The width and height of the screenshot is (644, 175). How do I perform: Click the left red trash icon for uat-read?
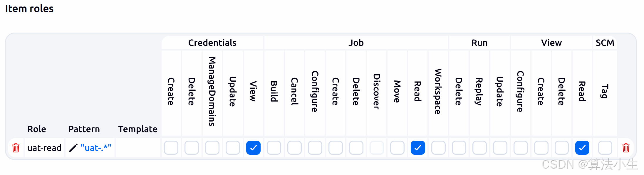point(16,148)
